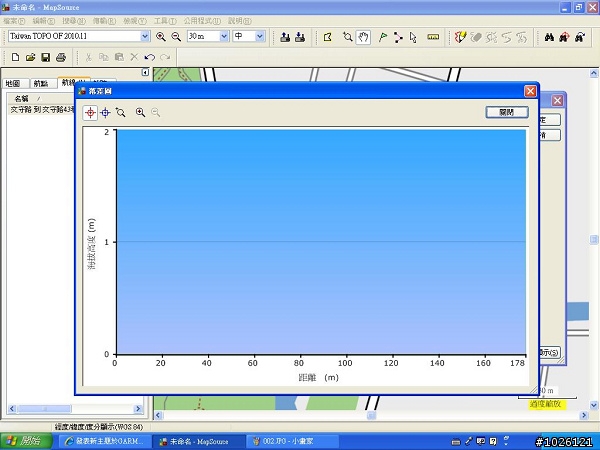
Task: Click the zoom in magnifier in main toolbar
Action: (161, 37)
